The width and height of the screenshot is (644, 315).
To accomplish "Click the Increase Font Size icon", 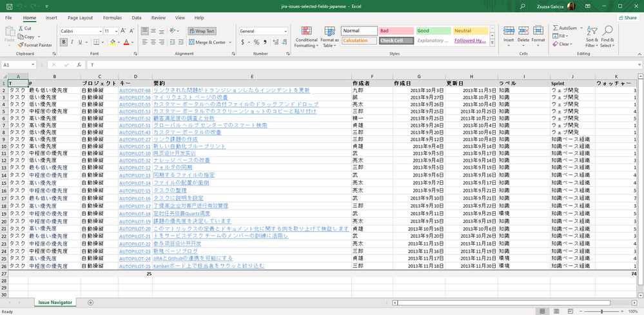I will pos(124,31).
